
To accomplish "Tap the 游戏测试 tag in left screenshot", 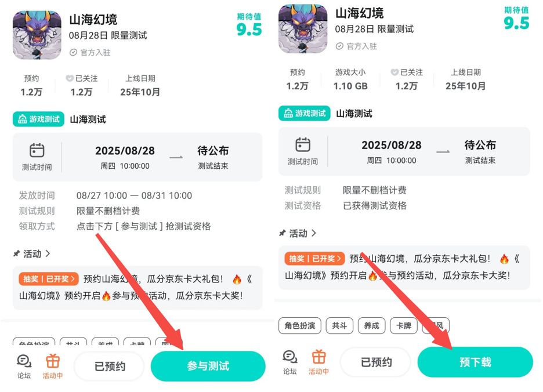I will coord(38,119).
